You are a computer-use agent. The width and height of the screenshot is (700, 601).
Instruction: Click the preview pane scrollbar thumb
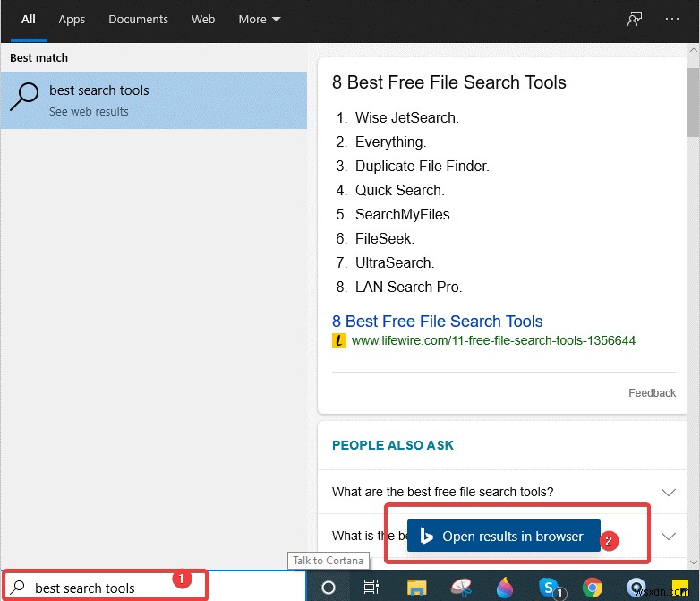(x=693, y=102)
